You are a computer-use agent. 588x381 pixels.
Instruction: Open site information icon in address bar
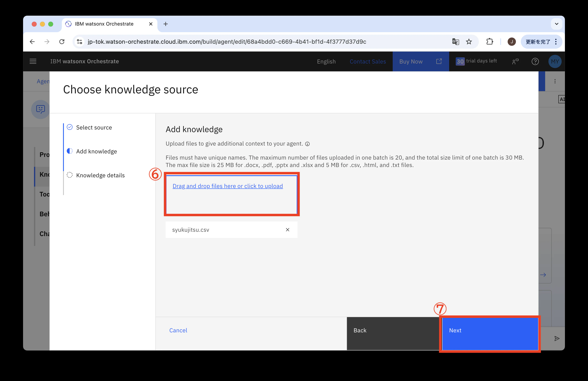(x=79, y=41)
